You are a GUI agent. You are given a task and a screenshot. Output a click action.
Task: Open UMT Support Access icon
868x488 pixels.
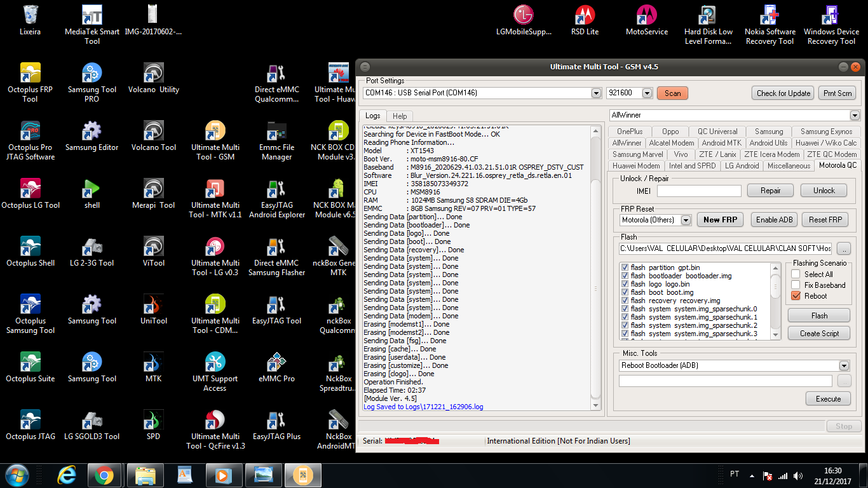click(215, 372)
